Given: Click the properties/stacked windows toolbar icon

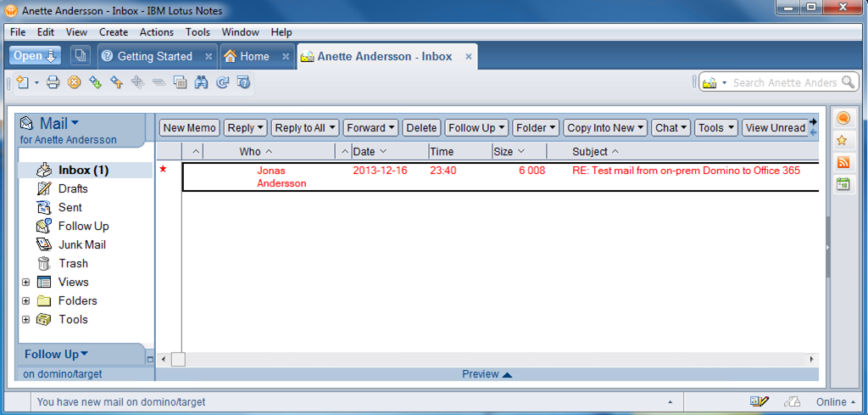Looking at the screenshot, I should [x=180, y=82].
